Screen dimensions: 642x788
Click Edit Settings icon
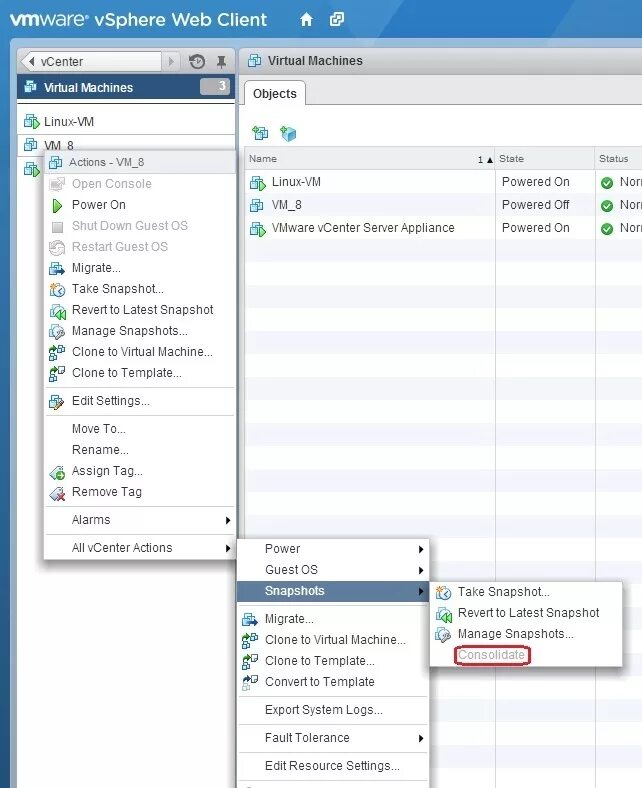tap(56, 402)
